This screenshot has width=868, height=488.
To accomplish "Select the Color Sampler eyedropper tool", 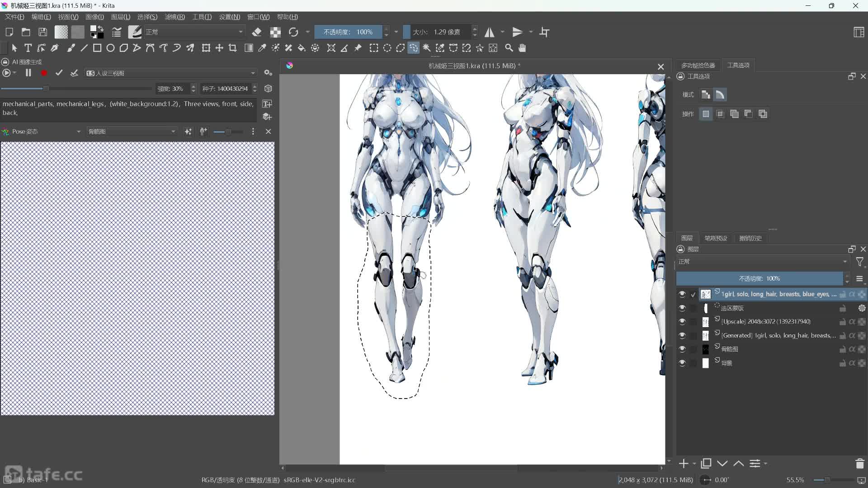I will (x=262, y=48).
